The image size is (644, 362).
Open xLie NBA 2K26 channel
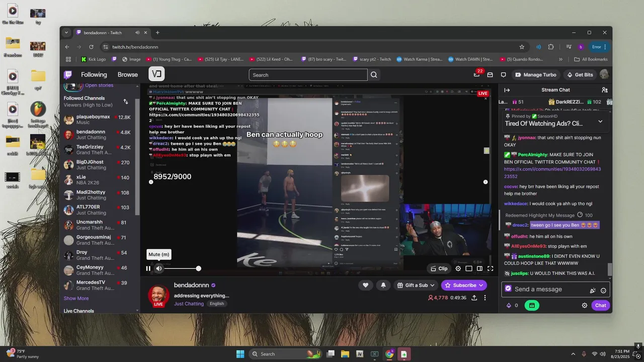pyautogui.click(x=98, y=180)
